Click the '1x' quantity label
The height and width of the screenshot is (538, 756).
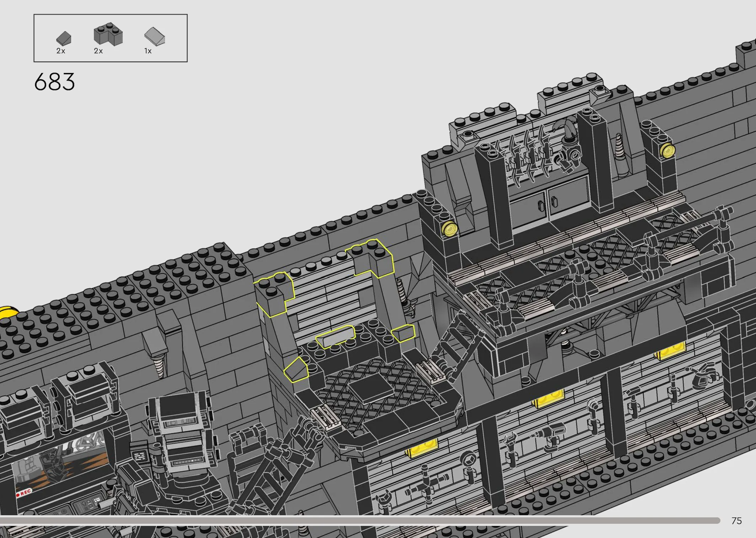click(x=148, y=51)
